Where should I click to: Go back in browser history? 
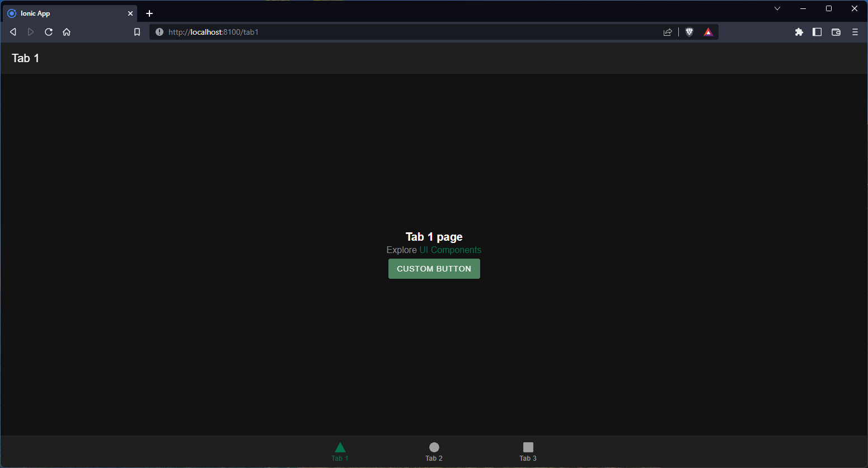pyautogui.click(x=13, y=32)
